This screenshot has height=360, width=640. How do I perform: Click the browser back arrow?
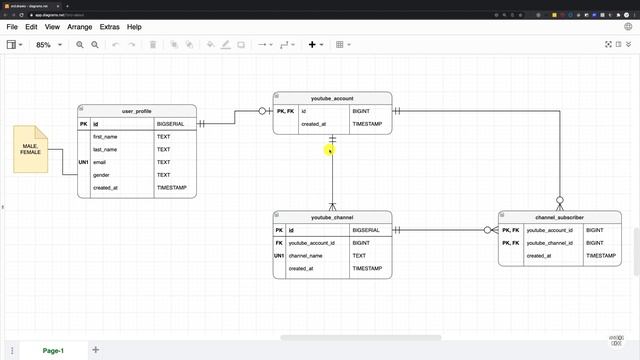pyautogui.click(x=5, y=15)
